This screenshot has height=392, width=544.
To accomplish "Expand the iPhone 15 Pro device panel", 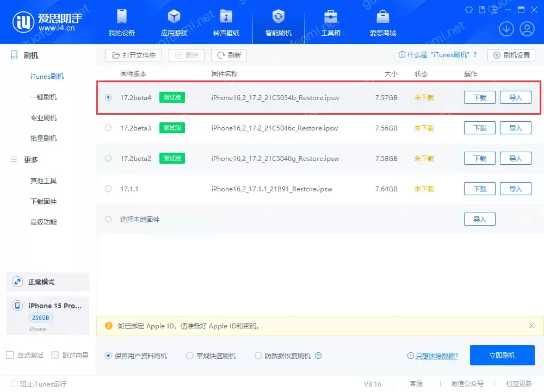I will [48, 306].
